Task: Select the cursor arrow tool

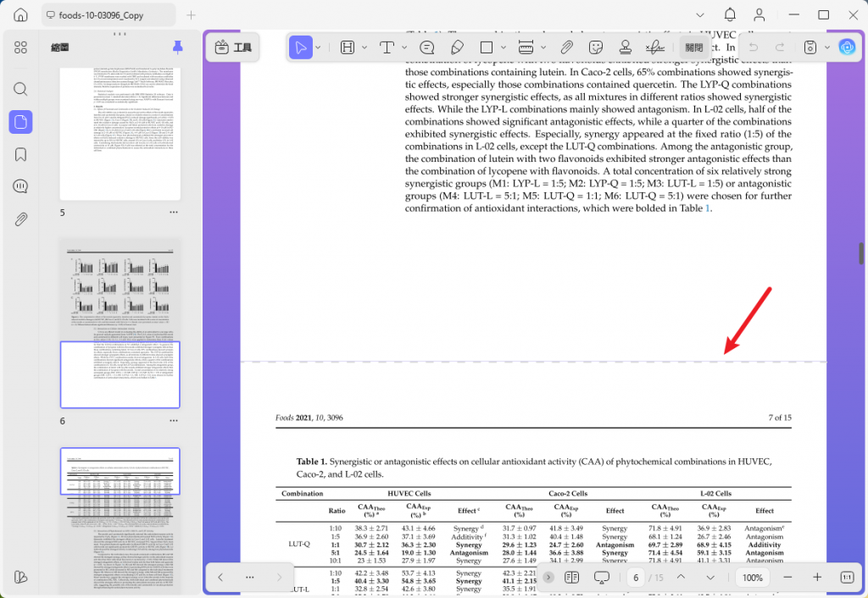Action: coord(301,47)
